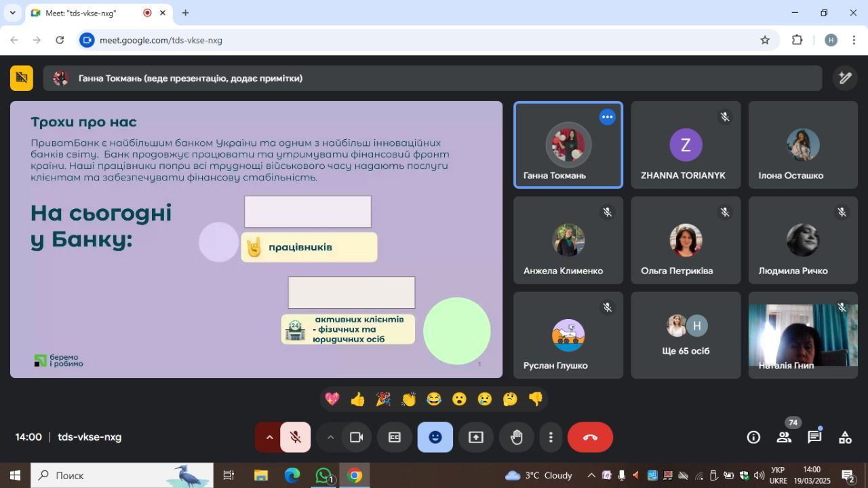Bookmark this page with the star
This screenshot has width=868, height=488.
pyautogui.click(x=765, y=40)
